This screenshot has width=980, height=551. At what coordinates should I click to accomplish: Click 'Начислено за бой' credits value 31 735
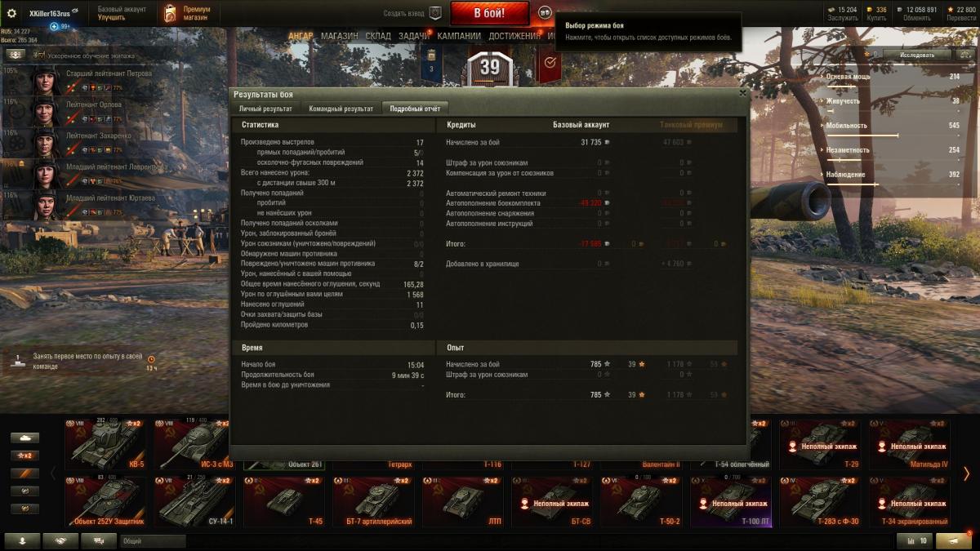591,142
